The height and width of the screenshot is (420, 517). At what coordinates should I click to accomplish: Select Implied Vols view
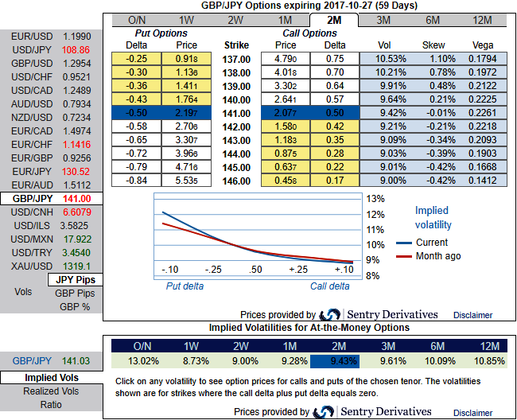52,378
